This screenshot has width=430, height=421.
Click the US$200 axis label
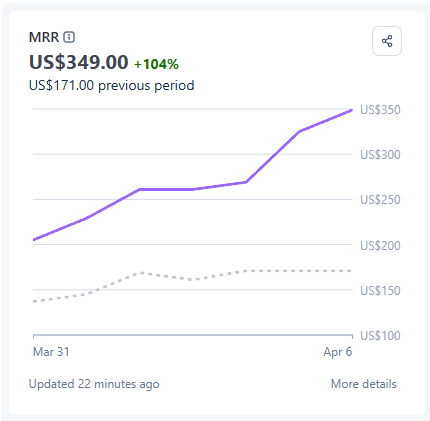[x=380, y=246]
